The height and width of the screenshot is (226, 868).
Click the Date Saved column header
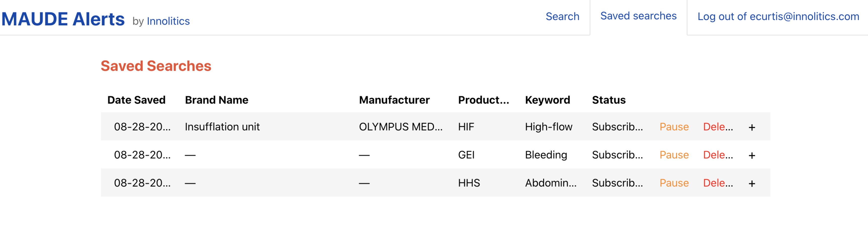tap(137, 100)
